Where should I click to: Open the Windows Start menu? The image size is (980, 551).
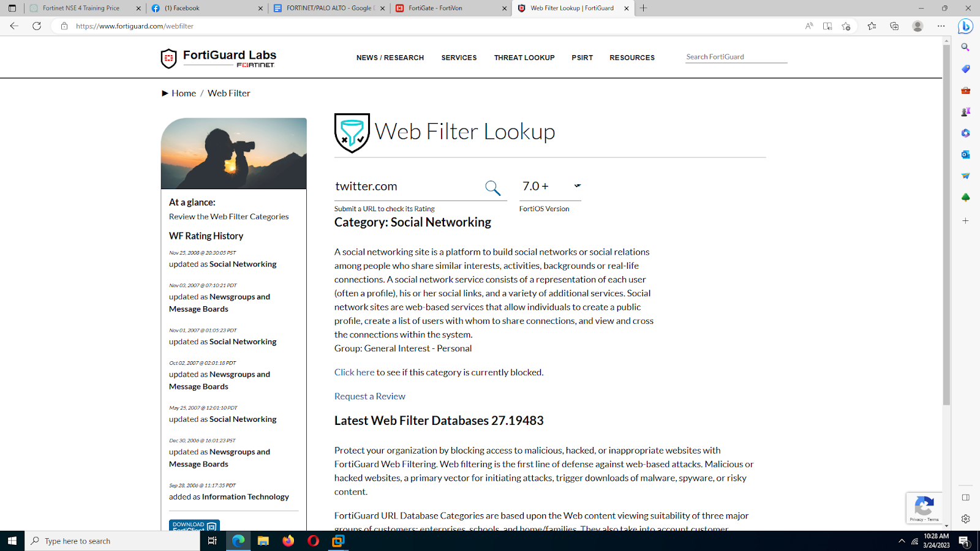click(x=12, y=541)
